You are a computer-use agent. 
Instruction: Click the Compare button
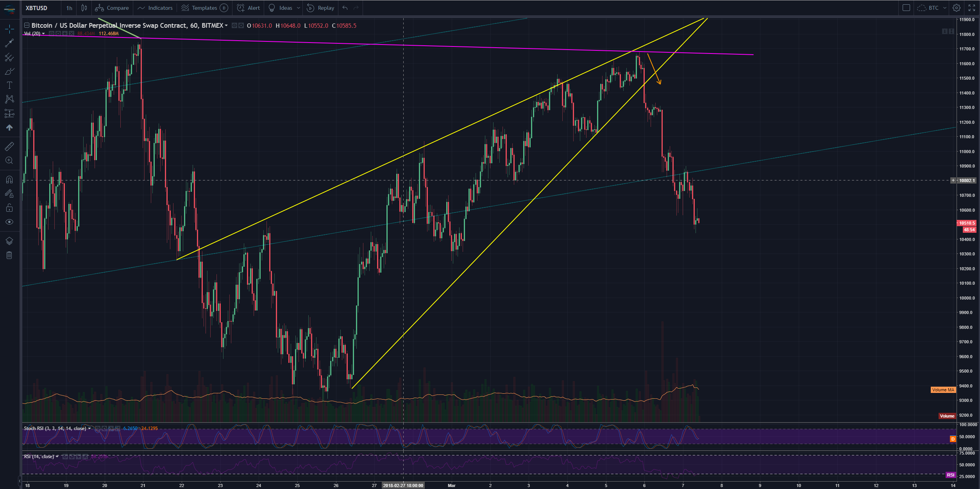pos(112,8)
